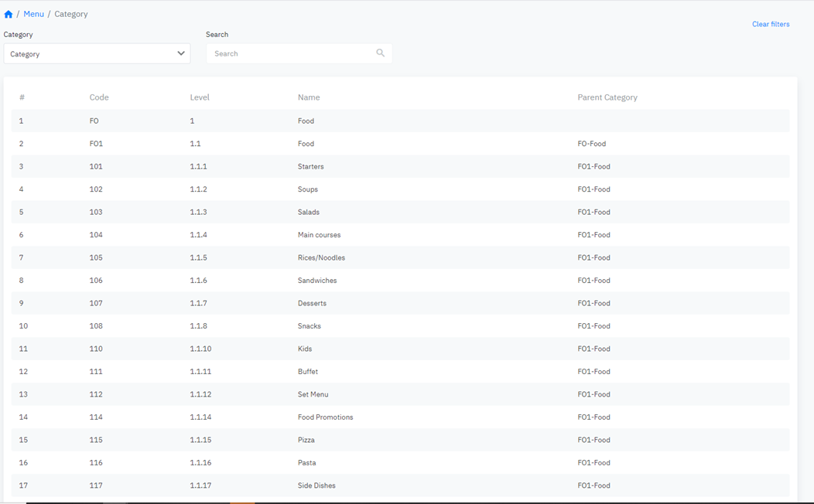The width and height of the screenshot is (814, 504).
Task: Click FO1-Food cell in Desserts row
Action: pyautogui.click(x=593, y=303)
